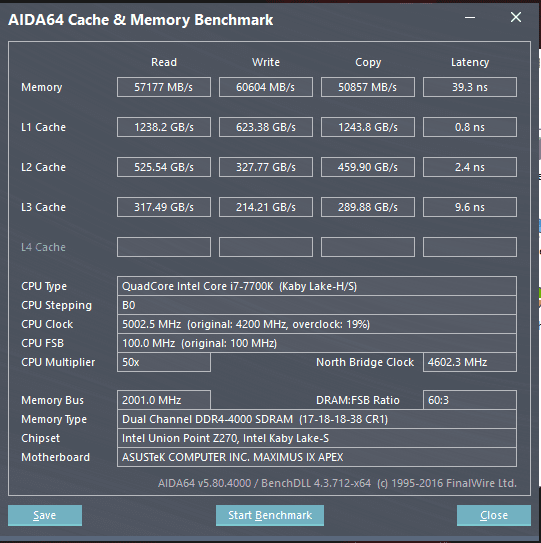Screen dimensions: 541x543
Task: Click North Bridge Clock value 4602.3 MHz
Action: (470, 362)
